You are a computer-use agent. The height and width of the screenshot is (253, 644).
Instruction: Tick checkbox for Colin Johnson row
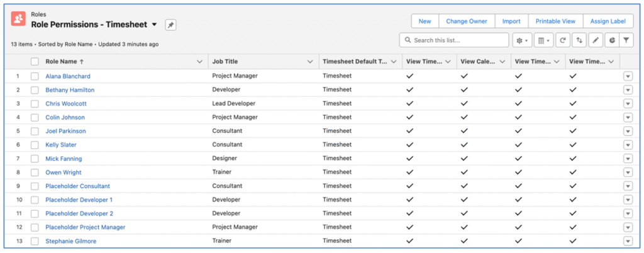pyautogui.click(x=35, y=118)
